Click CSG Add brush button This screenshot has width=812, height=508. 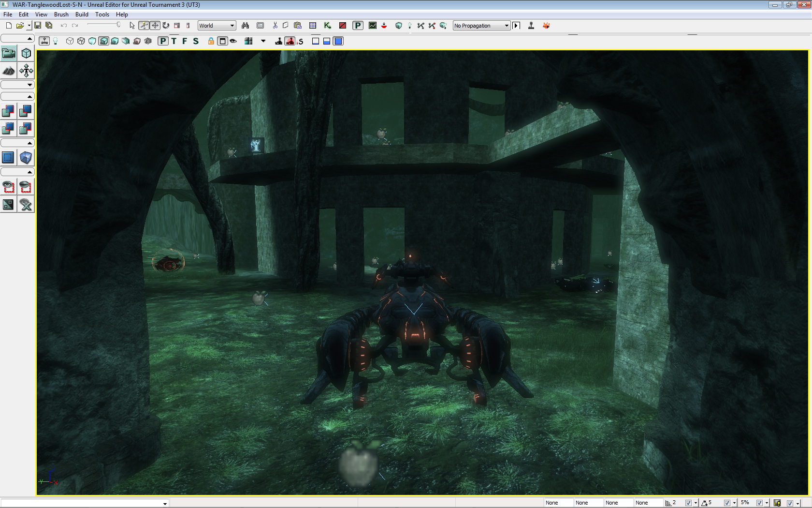9,111
